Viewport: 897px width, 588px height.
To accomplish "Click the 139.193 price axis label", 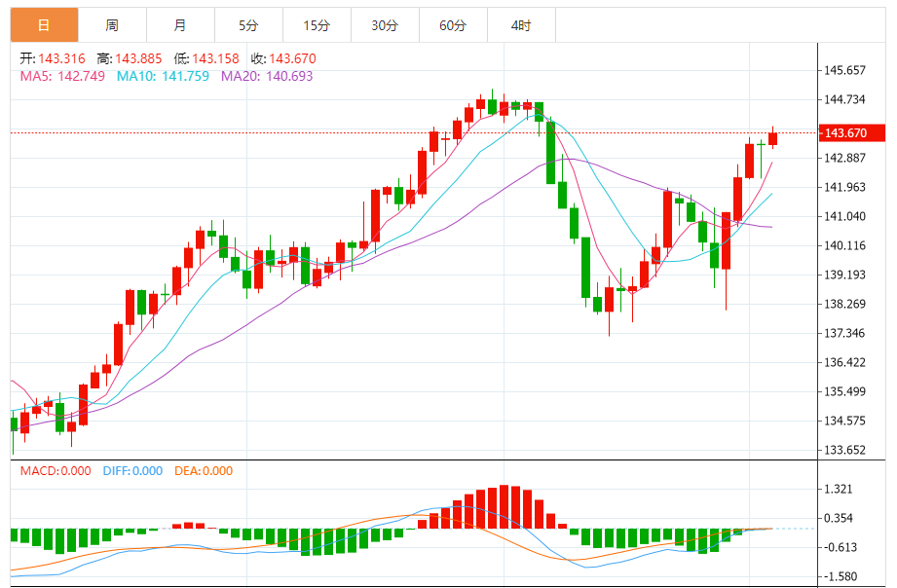I will click(x=844, y=275).
